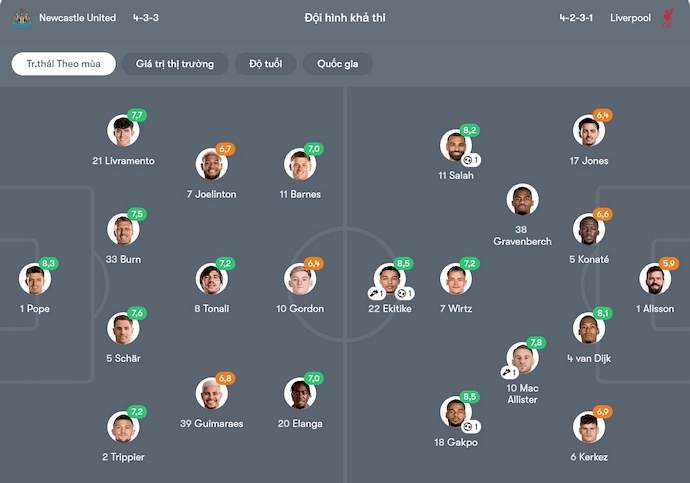690x483 pixels.
Task: Click Salah's goal icon badge
Action: 472,160
